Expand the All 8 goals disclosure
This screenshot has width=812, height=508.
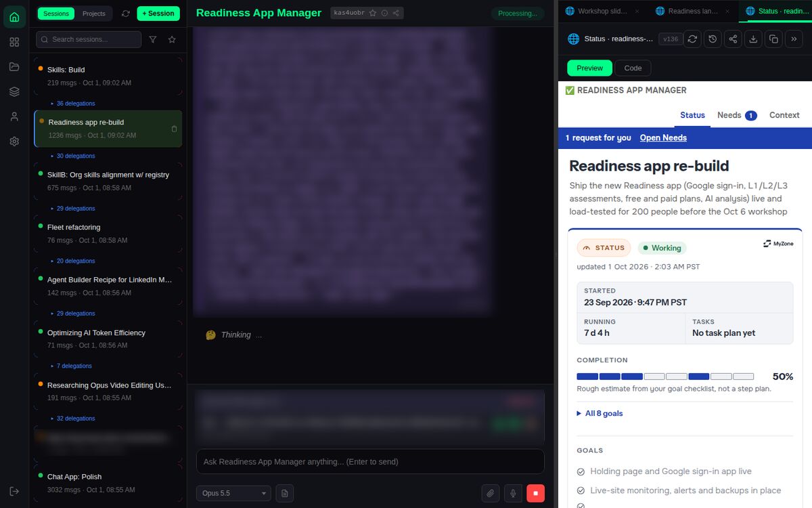(600, 413)
